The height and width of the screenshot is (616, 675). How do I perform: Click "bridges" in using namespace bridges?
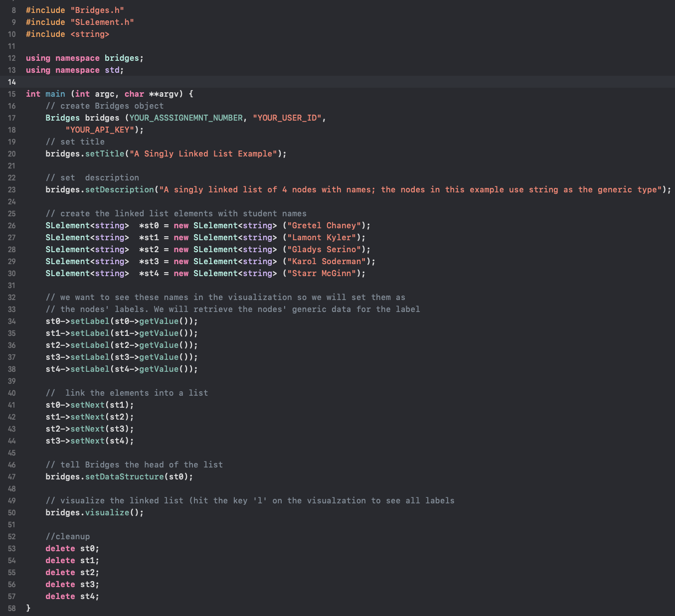tap(122, 58)
